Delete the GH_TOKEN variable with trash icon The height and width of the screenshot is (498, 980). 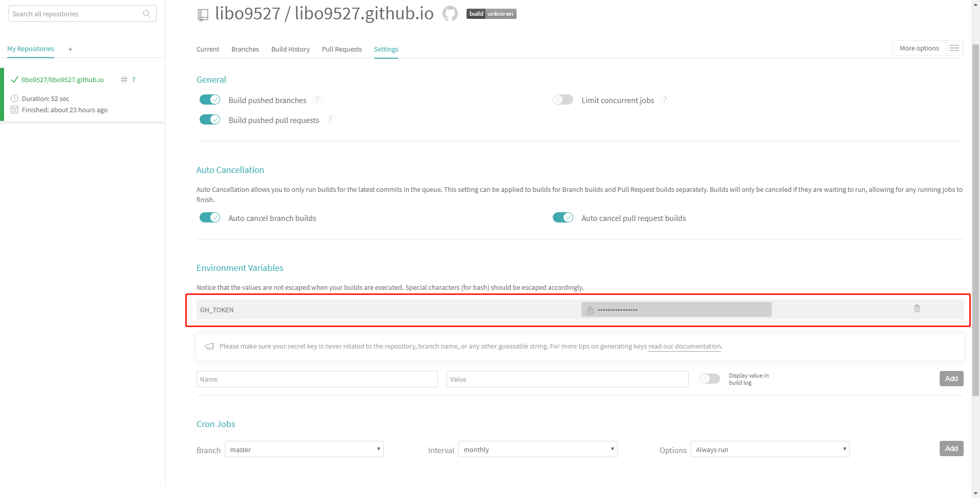(917, 308)
